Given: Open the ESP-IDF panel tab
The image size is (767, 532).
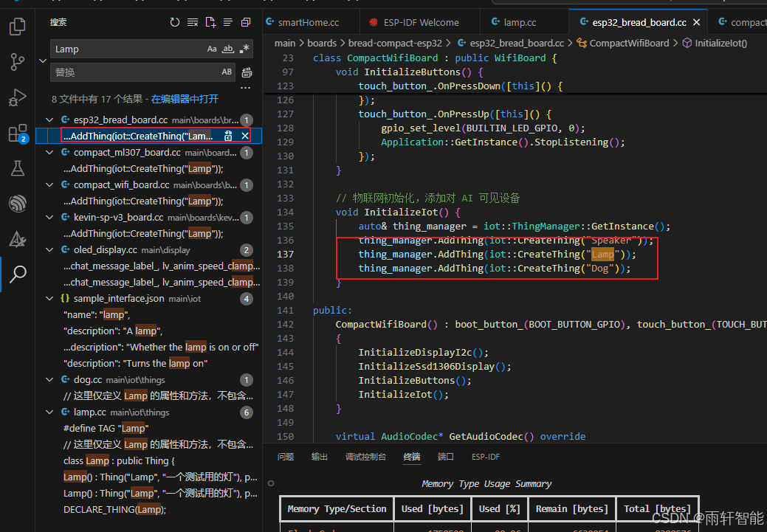Looking at the screenshot, I should pos(486,457).
